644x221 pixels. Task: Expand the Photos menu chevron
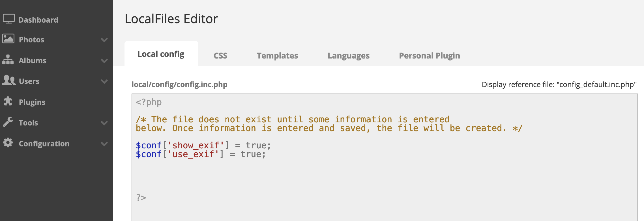[x=104, y=40]
